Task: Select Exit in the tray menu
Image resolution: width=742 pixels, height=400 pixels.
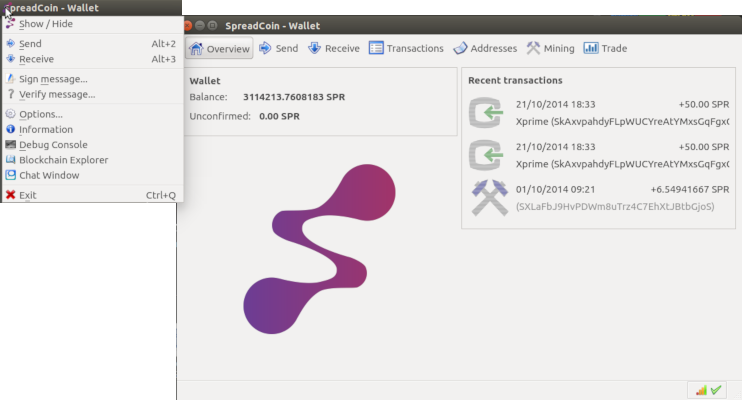Action: (92, 195)
